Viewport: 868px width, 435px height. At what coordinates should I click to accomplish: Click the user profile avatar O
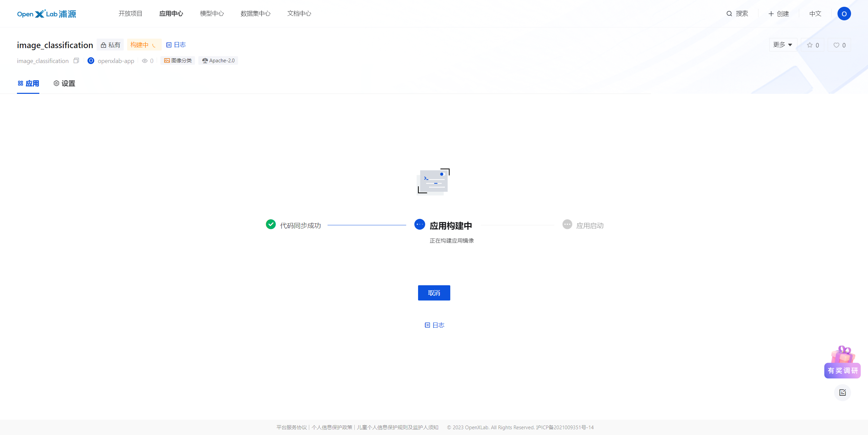click(x=844, y=14)
